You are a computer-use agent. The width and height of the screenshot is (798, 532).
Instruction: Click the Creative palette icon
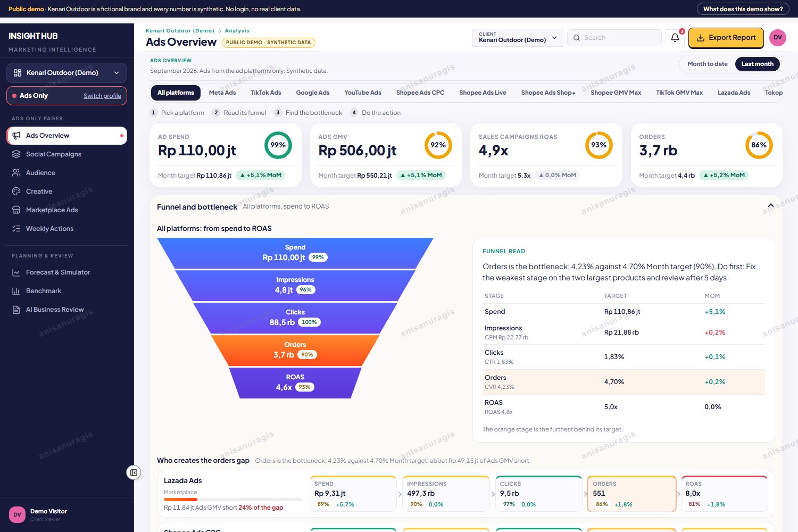point(16,192)
